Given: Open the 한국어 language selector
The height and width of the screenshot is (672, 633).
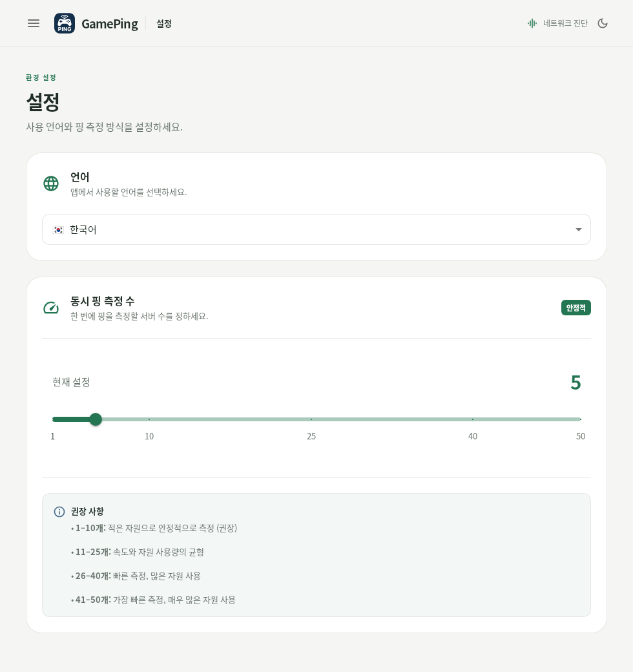Looking at the screenshot, I should [x=316, y=230].
